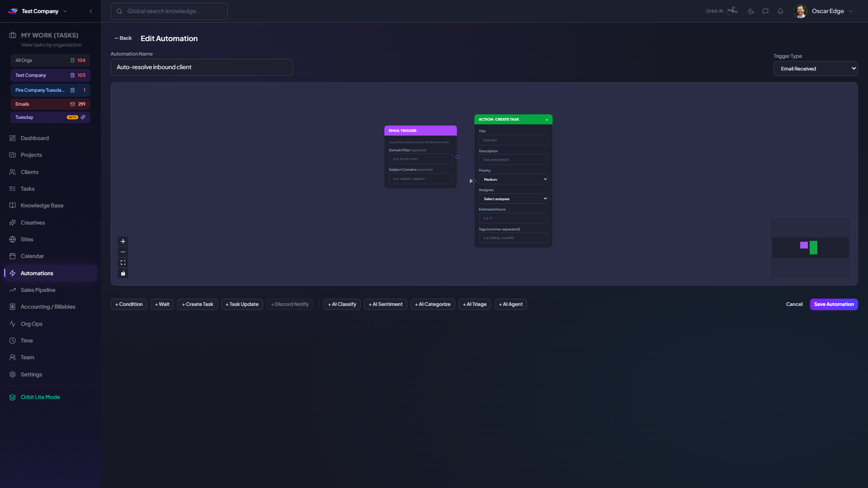868x488 pixels.
Task: Click the Automation Name input field
Action: point(202,67)
